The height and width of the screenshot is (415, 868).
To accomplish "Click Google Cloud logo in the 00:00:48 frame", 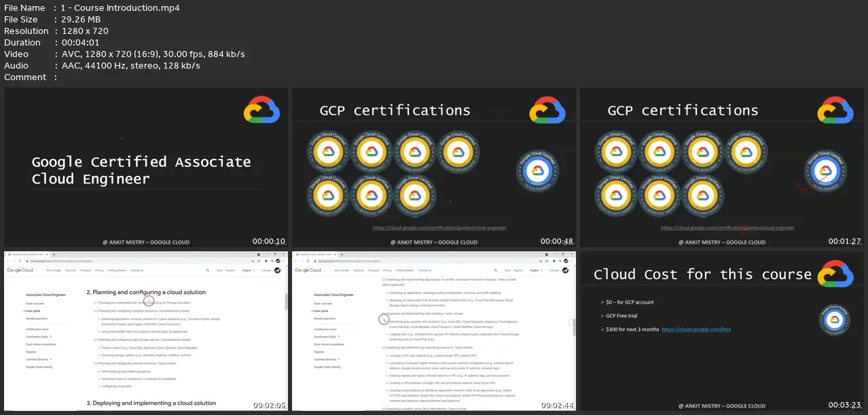I will (x=547, y=110).
